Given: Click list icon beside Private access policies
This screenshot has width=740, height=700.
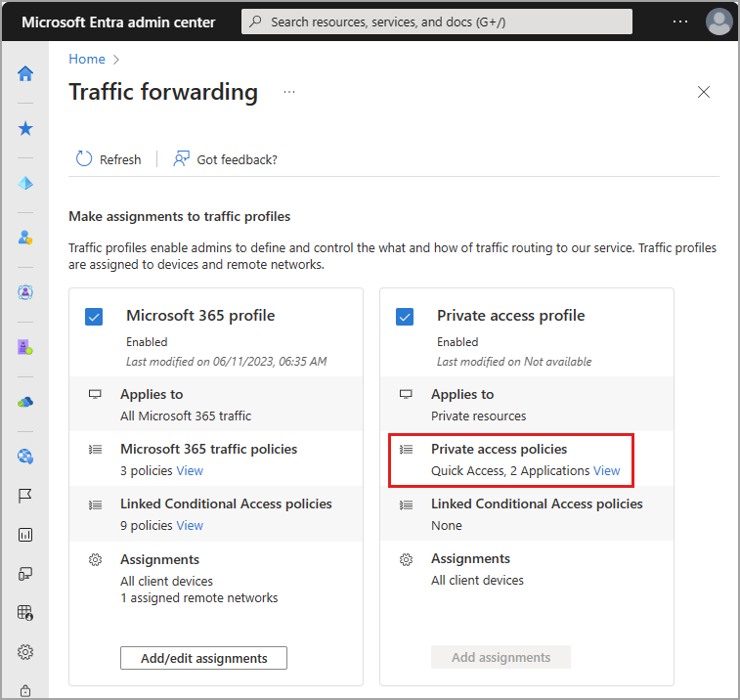Looking at the screenshot, I should click(x=406, y=450).
